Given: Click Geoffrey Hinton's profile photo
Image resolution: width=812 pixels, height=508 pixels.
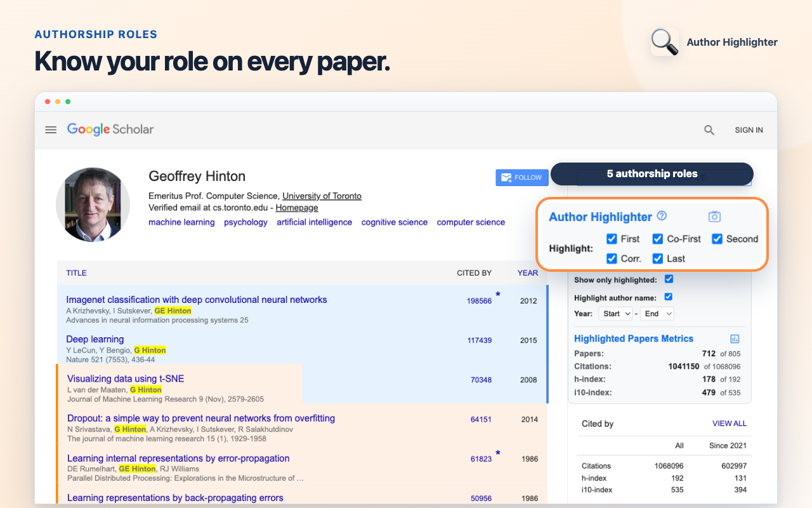Looking at the screenshot, I should coord(93,204).
